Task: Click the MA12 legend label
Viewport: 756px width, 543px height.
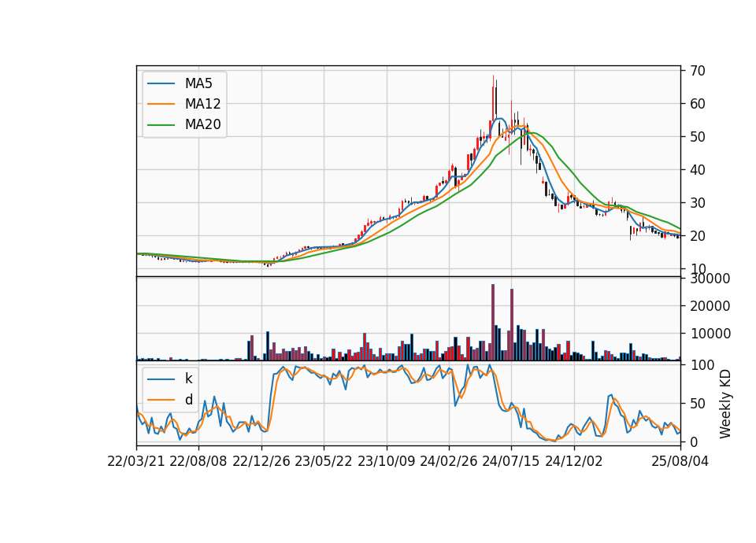Action: point(202,104)
